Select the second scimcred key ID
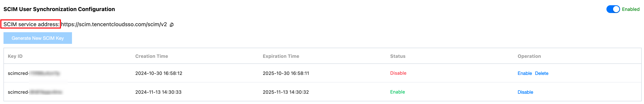The width and height of the screenshot is (644, 104). (x=35, y=92)
